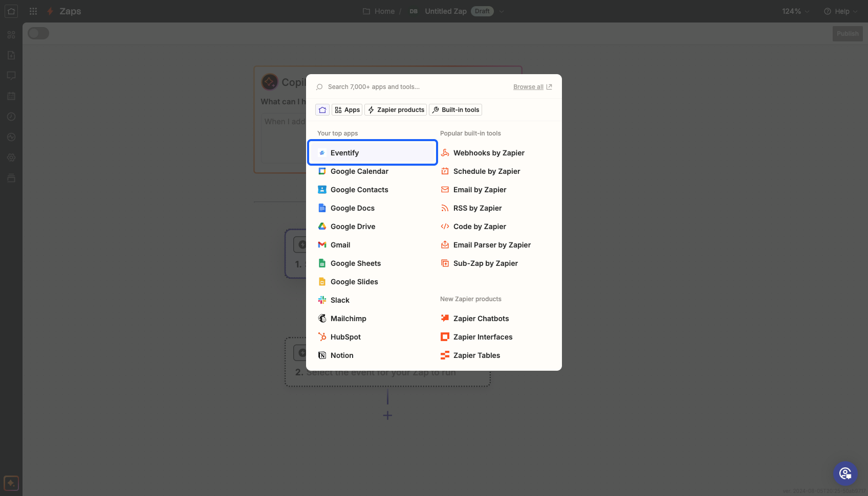Pick Email by Zapier
The height and width of the screenshot is (496, 868).
[x=495, y=190]
